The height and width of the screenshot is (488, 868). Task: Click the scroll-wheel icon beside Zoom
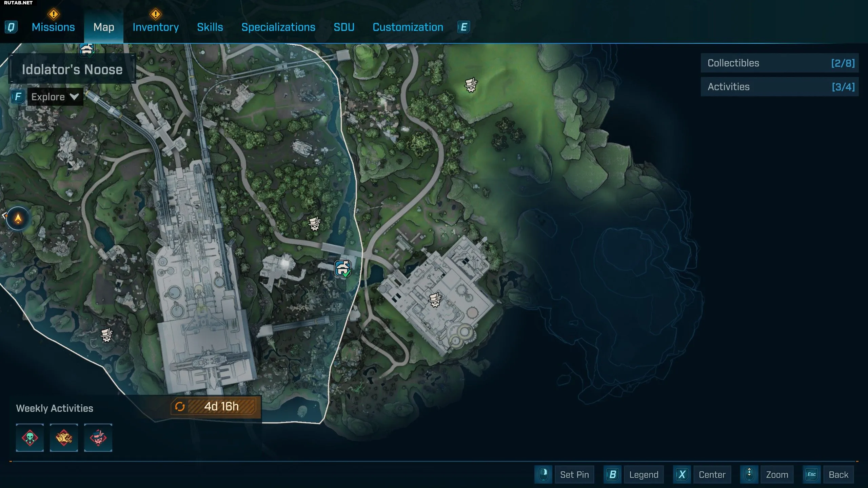pos(749,474)
